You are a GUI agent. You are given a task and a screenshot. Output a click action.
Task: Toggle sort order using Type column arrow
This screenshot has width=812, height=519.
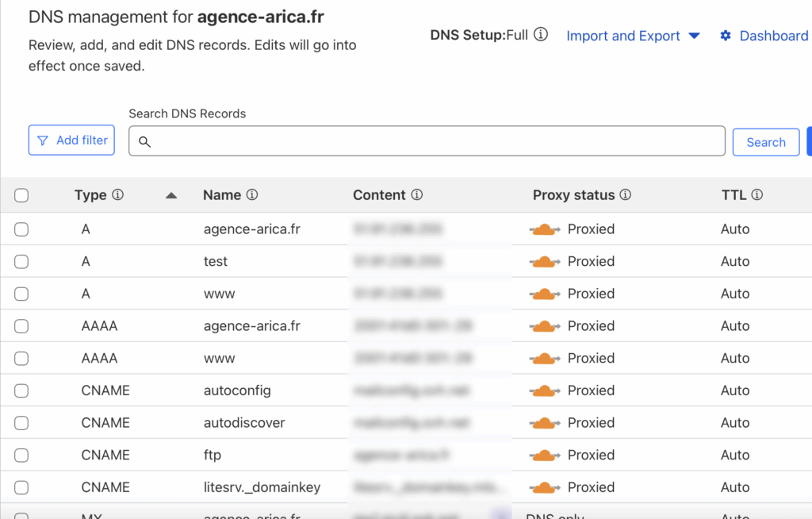[171, 196]
